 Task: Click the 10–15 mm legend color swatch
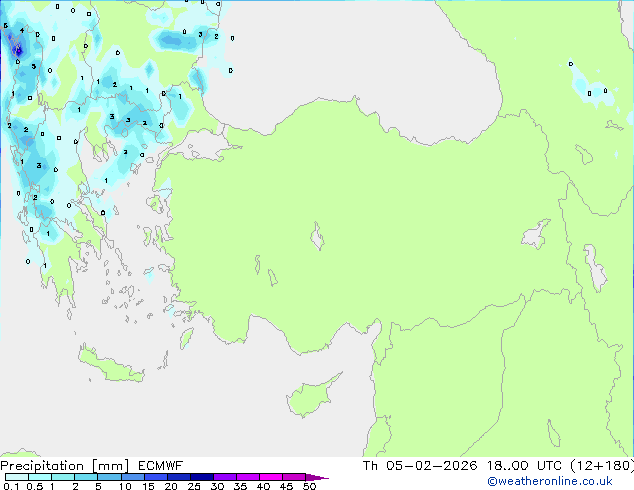pyautogui.click(x=132, y=477)
